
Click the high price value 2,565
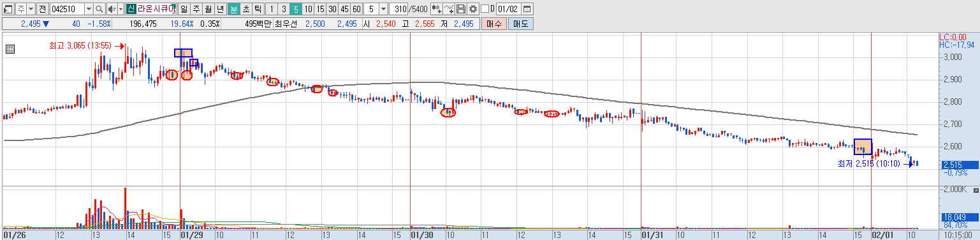424,24
